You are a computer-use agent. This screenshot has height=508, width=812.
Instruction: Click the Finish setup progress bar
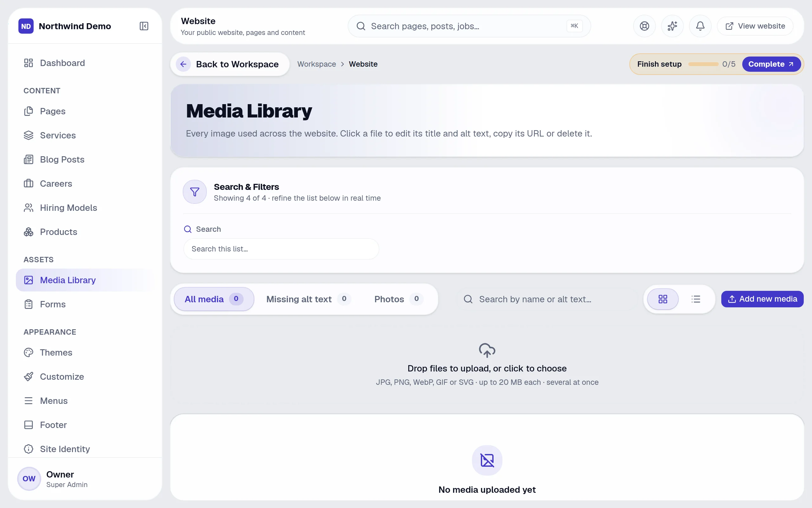click(x=703, y=64)
